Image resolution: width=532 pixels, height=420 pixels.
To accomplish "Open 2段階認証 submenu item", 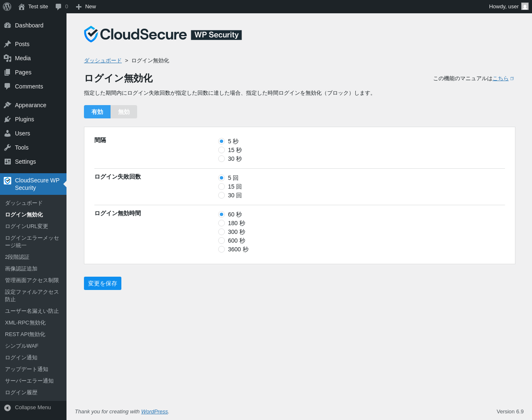I will [x=33, y=257].
